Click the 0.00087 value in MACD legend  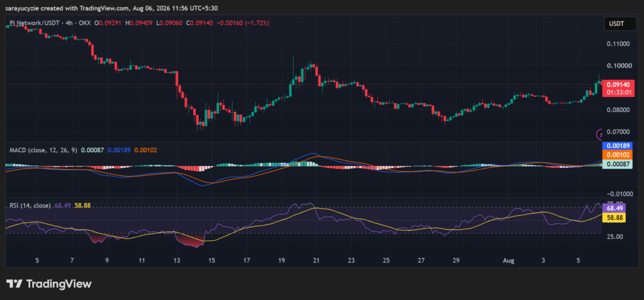tap(93, 150)
